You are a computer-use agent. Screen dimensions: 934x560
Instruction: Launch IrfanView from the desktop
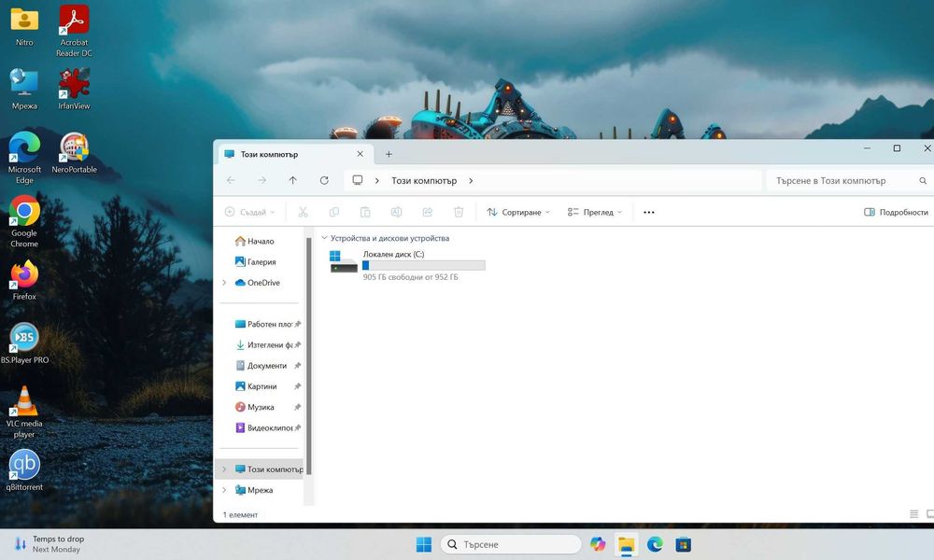click(74, 90)
